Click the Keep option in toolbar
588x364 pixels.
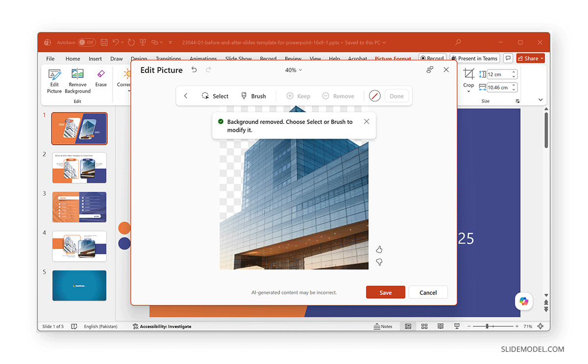click(298, 96)
